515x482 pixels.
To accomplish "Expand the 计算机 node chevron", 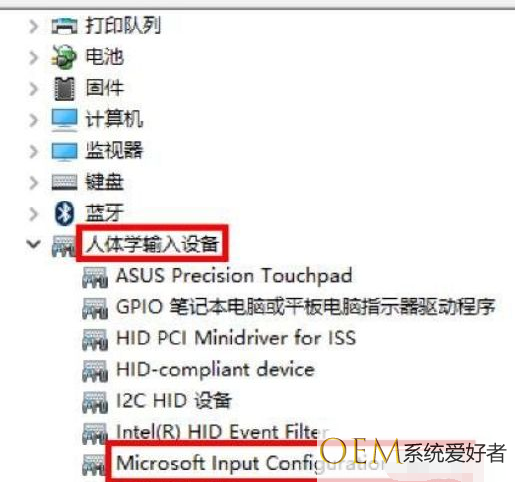I will click(x=33, y=120).
